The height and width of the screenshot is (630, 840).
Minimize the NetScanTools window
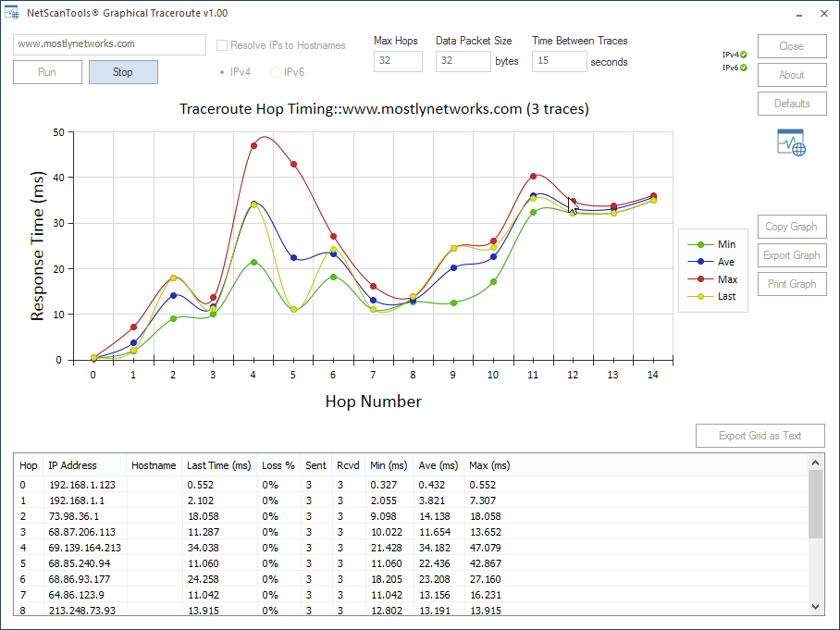tap(799, 13)
